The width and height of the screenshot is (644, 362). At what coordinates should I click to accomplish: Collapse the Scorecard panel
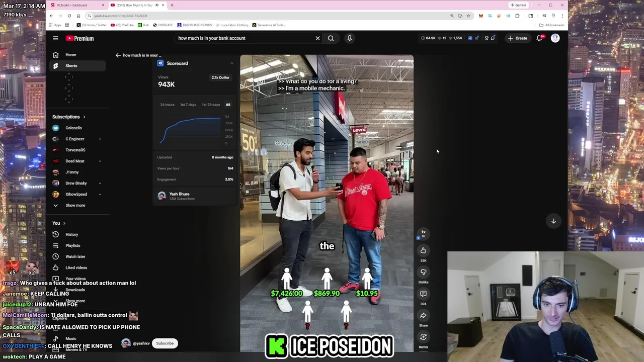click(x=231, y=63)
